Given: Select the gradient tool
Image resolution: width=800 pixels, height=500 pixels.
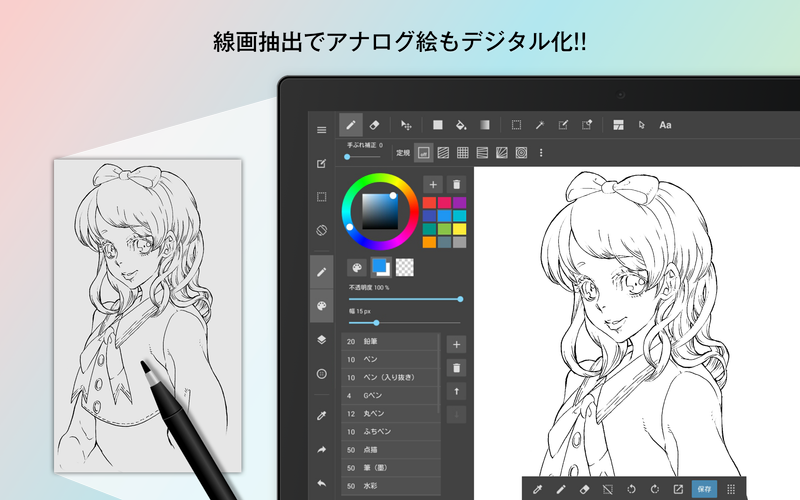Looking at the screenshot, I should click(x=485, y=125).
